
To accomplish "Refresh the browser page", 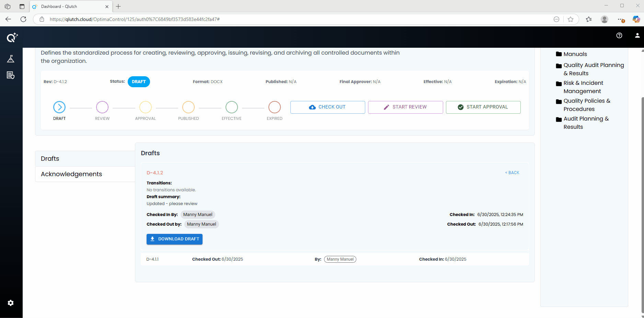I will click(x=23, y=19).
